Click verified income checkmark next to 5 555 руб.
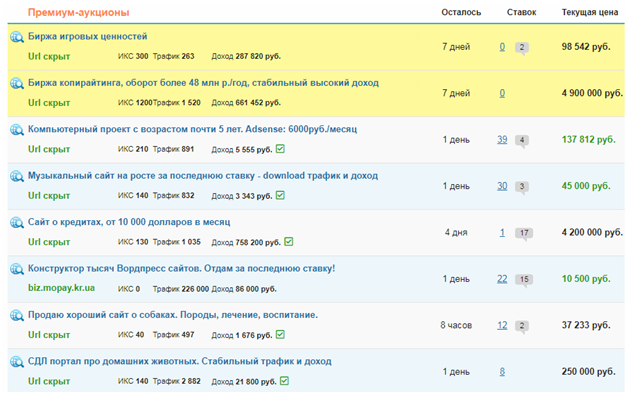628x394 pixels. pyautogui.click(x=280, y=149)
